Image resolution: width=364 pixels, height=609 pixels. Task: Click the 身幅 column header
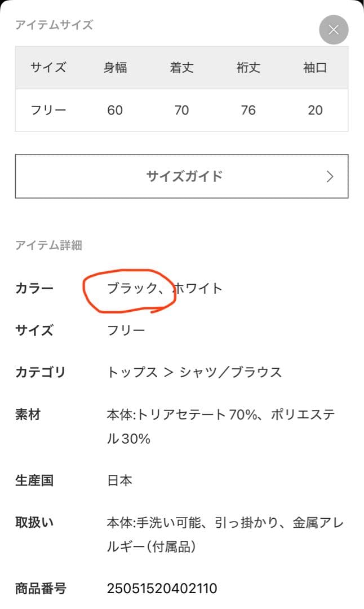click(115, 68)
